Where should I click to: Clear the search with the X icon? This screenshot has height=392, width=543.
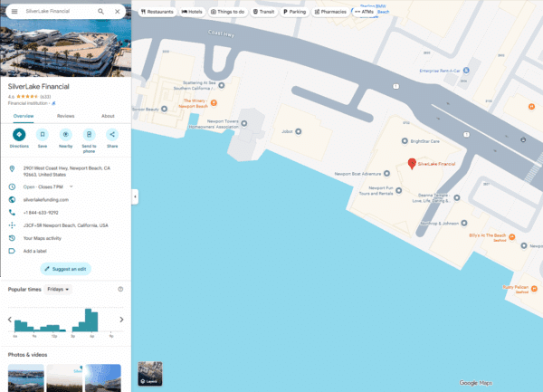(118, 12)
